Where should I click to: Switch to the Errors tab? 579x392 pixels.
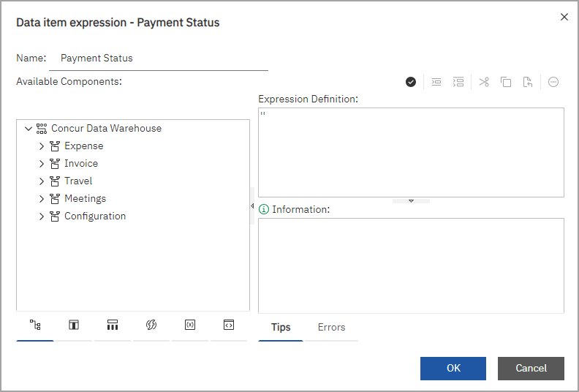pos(331,328)
